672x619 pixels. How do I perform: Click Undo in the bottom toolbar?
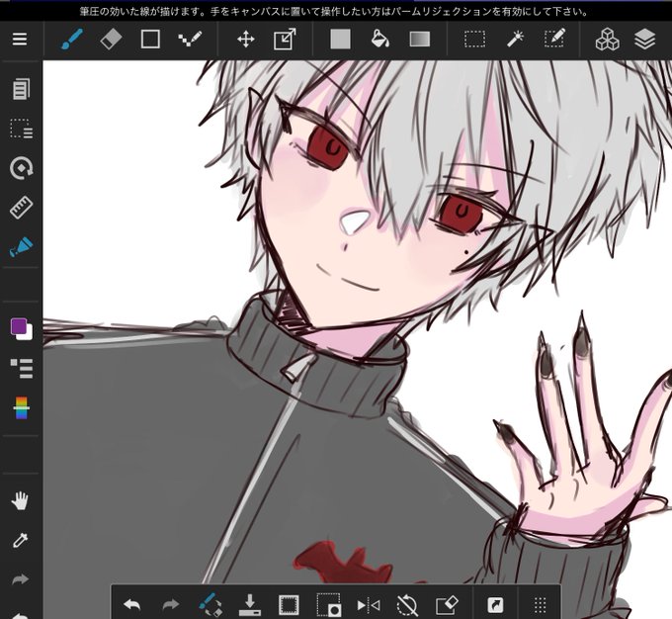[x=132, y=605]
